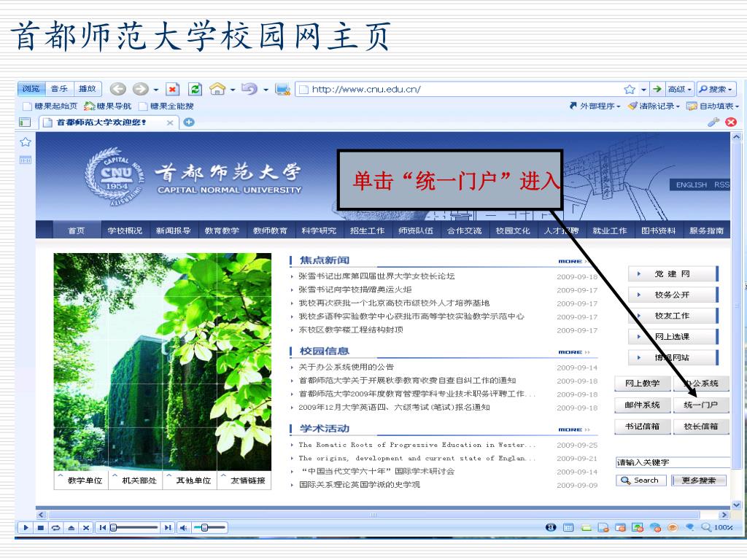Switch to the 浏览 mode tab

[31, 88]
